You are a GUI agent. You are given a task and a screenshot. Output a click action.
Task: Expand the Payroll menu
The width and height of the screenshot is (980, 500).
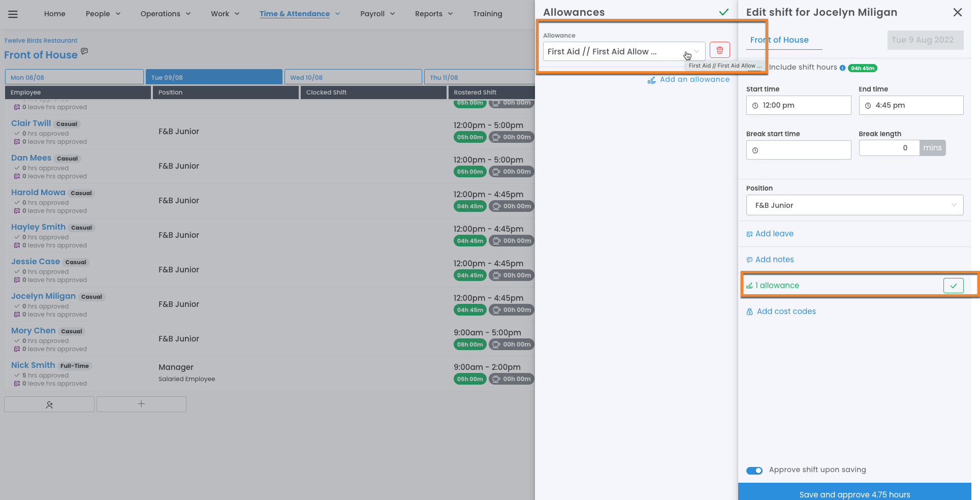tap(377, 14)
